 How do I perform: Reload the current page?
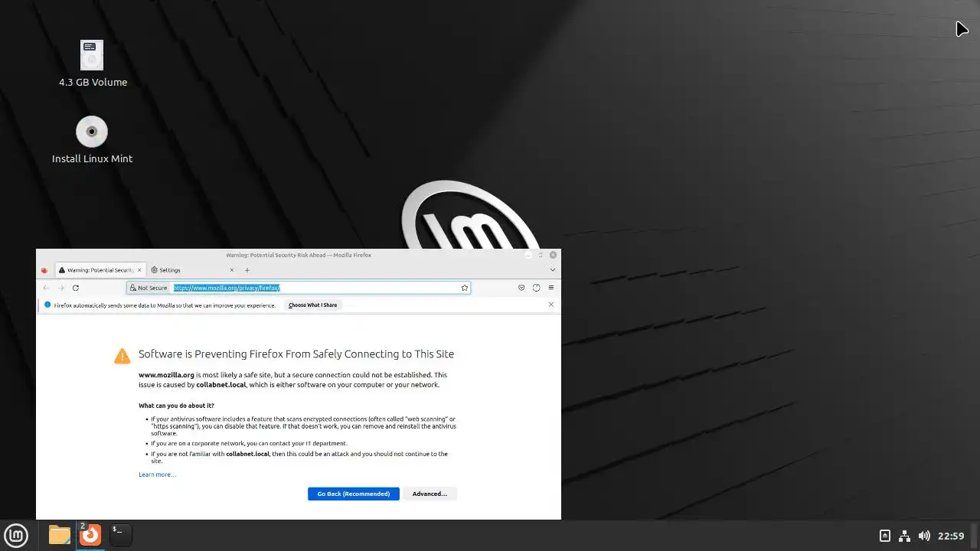76,288
